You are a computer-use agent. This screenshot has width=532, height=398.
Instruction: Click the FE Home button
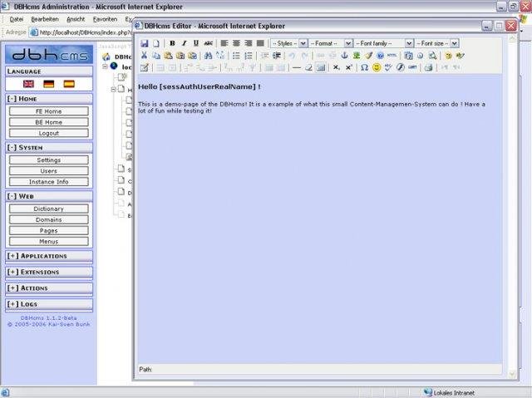[x=49, y=111]
